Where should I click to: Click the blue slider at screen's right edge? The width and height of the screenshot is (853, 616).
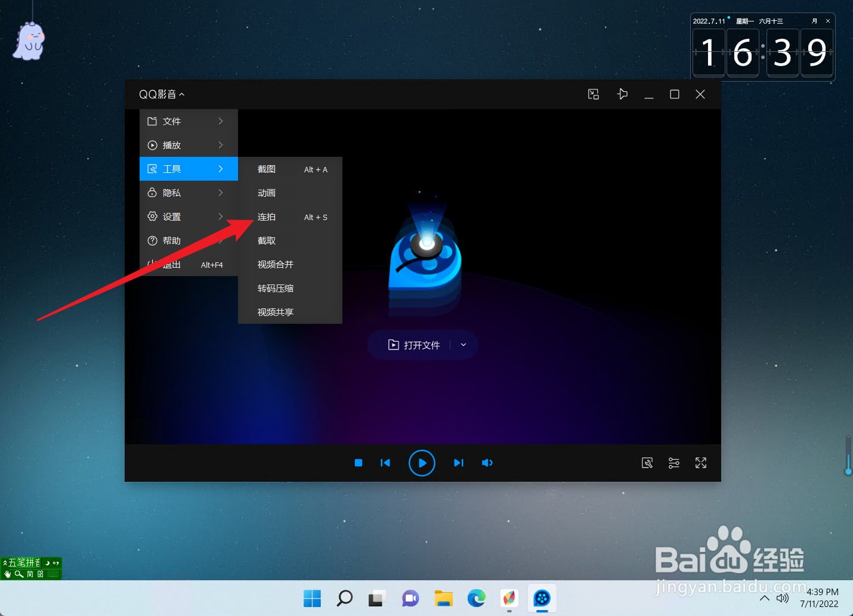click(848, 456)
